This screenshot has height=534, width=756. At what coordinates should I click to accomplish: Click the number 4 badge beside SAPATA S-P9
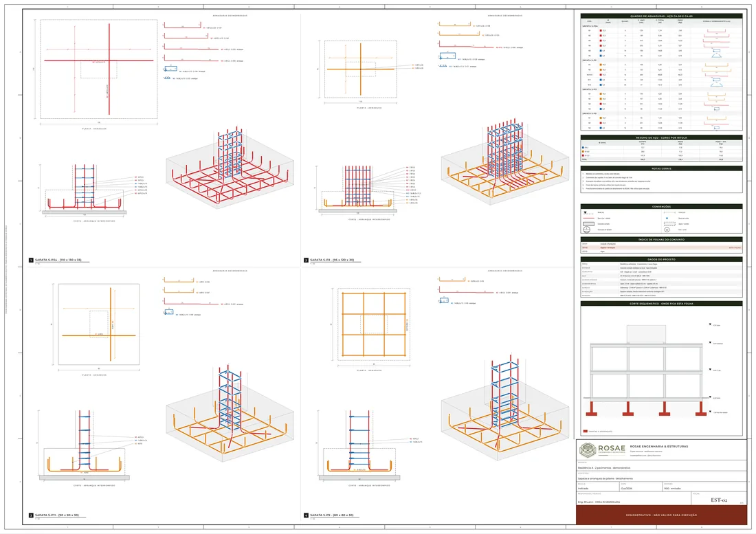click(306, 515)
